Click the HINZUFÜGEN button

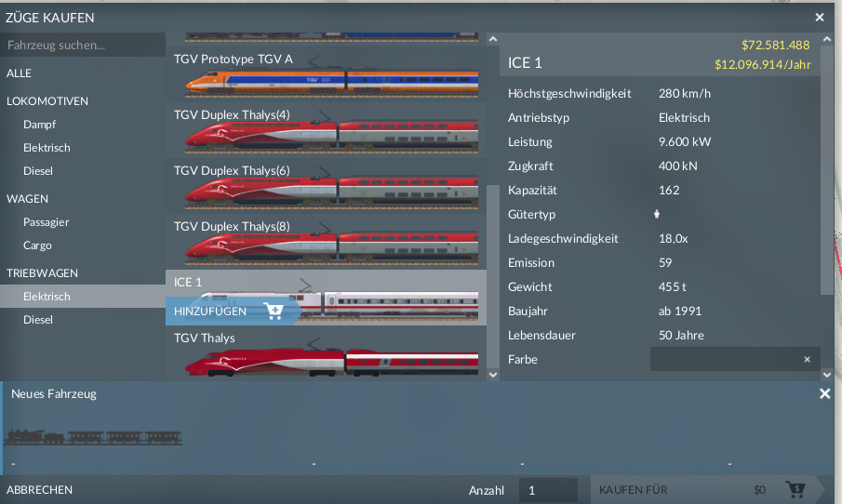232,312
